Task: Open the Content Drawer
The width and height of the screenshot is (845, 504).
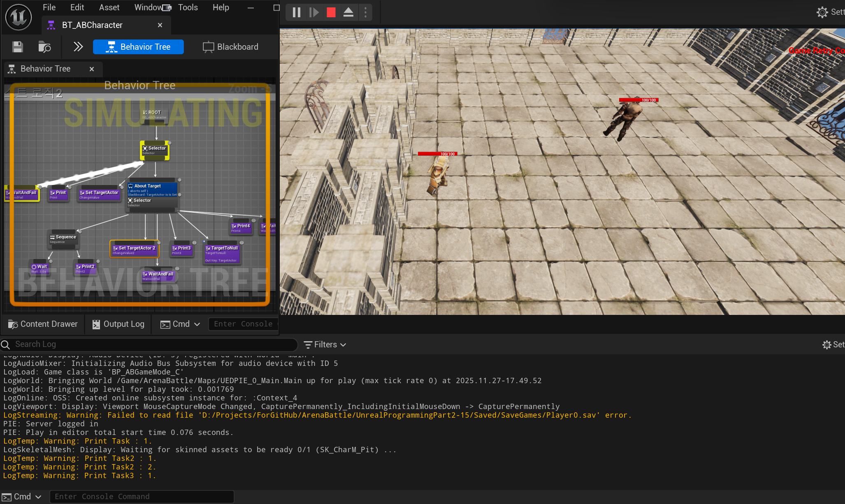Action: [43, 324]
